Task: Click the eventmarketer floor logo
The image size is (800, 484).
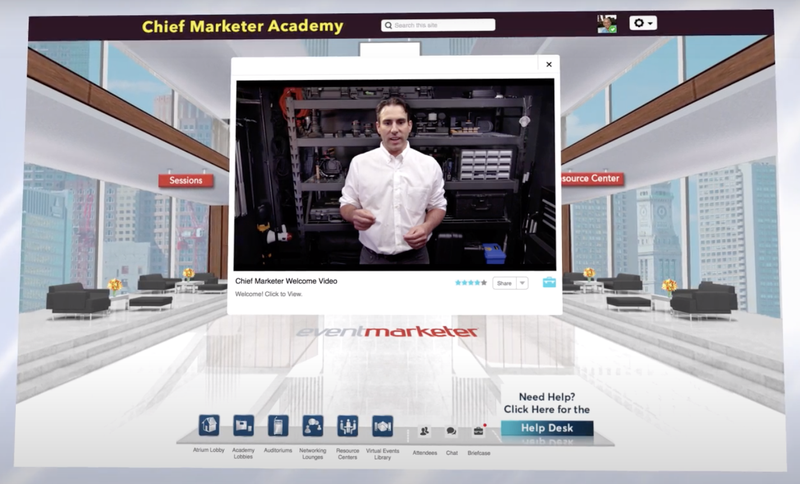Action: (x=387, y=332)
